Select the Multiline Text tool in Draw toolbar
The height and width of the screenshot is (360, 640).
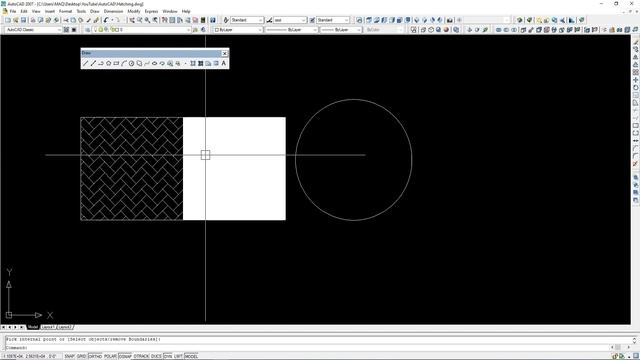point(224,63)
